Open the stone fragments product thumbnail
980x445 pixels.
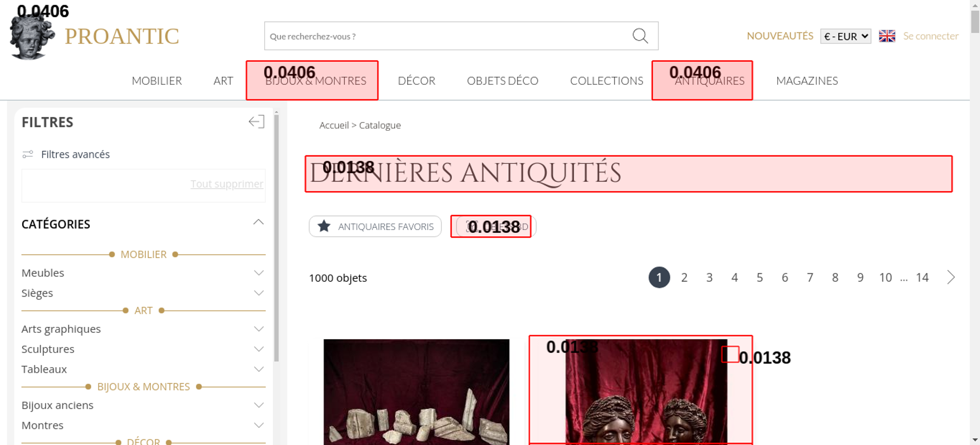point(416,392)
